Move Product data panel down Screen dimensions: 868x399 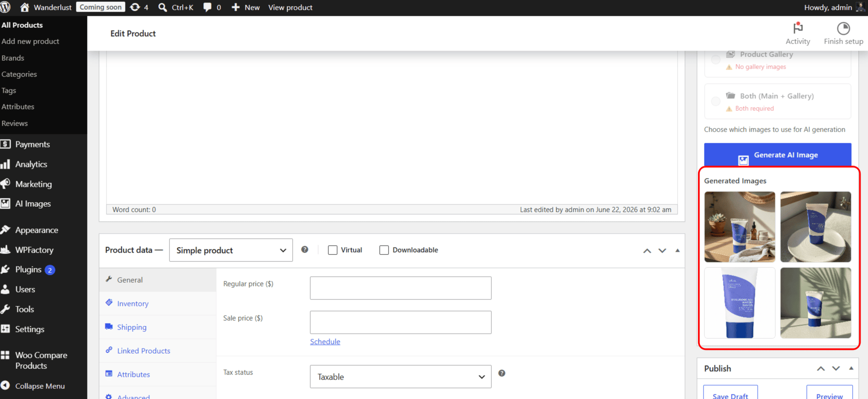pyautogui.click(x=662, y=251)
